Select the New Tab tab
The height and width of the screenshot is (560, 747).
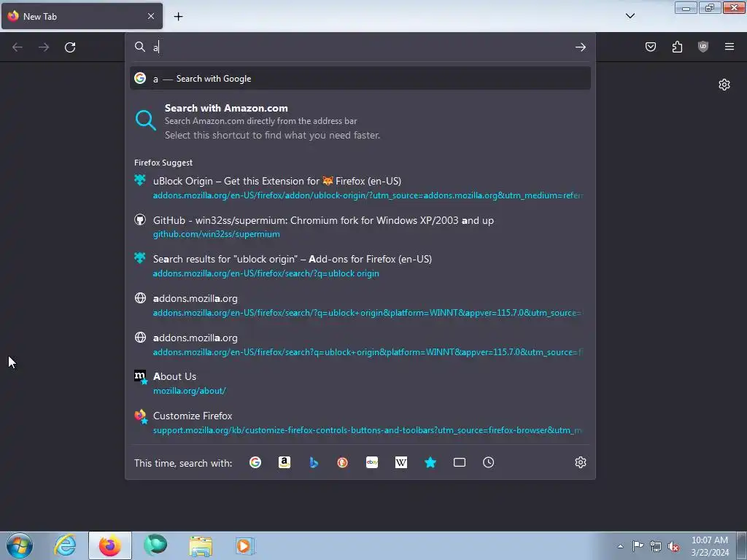click(x=82, y=16)
